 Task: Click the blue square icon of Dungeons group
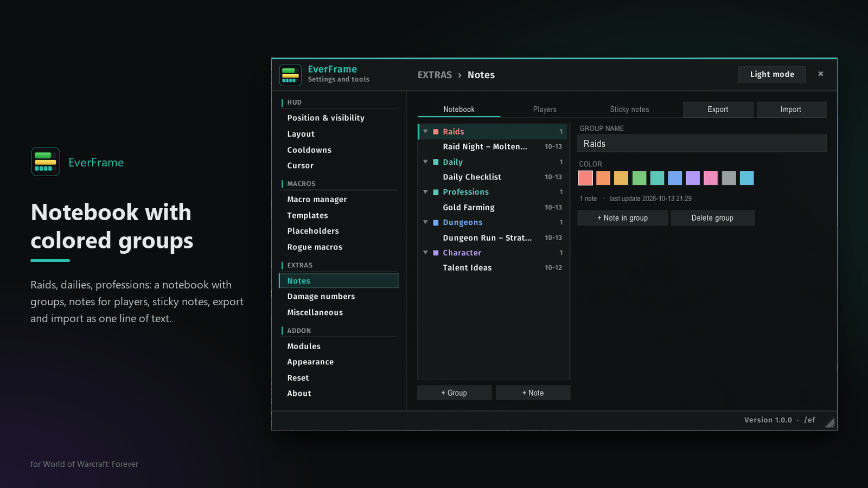click(436, 222)
